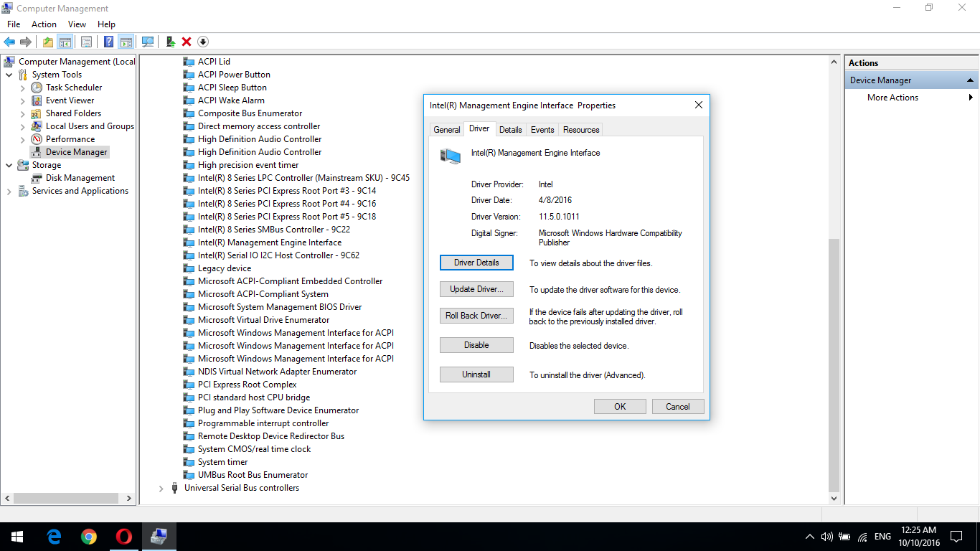Click the Legacy device entry icon
Screen dimensions: 980x551
[189, 268]
